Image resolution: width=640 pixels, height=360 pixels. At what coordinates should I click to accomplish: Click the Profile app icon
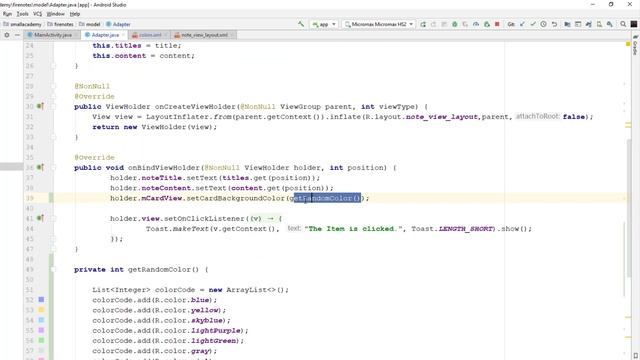(476, 24)
